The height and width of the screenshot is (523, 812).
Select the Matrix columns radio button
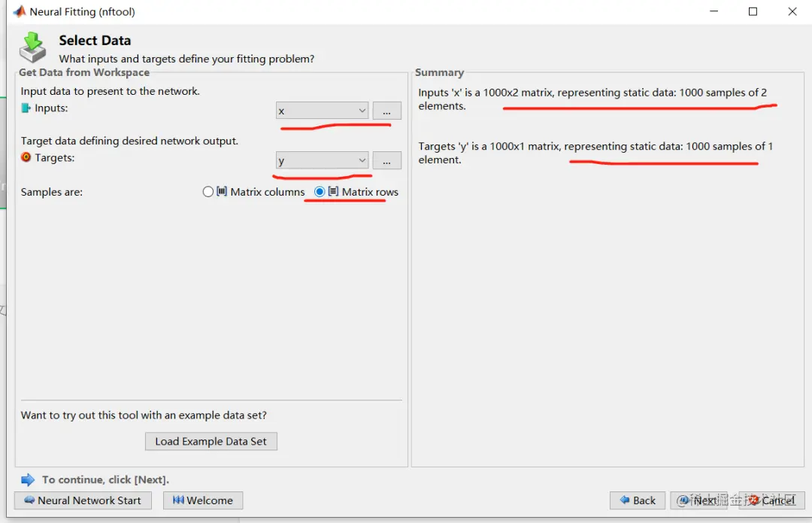coord(208,192)
